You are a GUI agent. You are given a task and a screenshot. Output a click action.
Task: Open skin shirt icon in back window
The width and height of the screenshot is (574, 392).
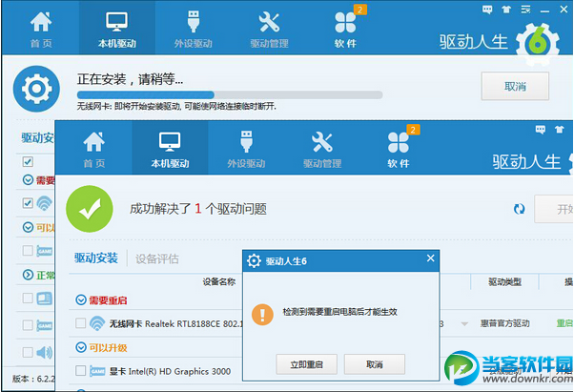(506, 10)
